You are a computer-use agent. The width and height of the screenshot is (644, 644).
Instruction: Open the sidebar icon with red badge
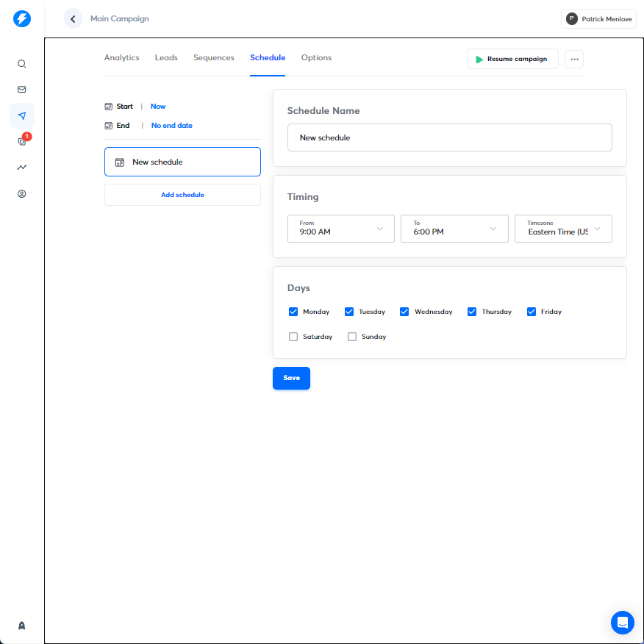[23, 140]
